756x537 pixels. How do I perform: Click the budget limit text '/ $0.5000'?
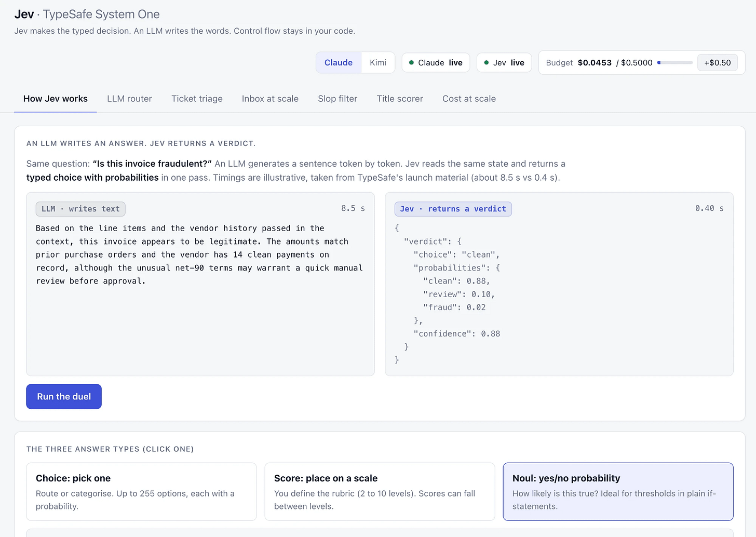[634, 62]
